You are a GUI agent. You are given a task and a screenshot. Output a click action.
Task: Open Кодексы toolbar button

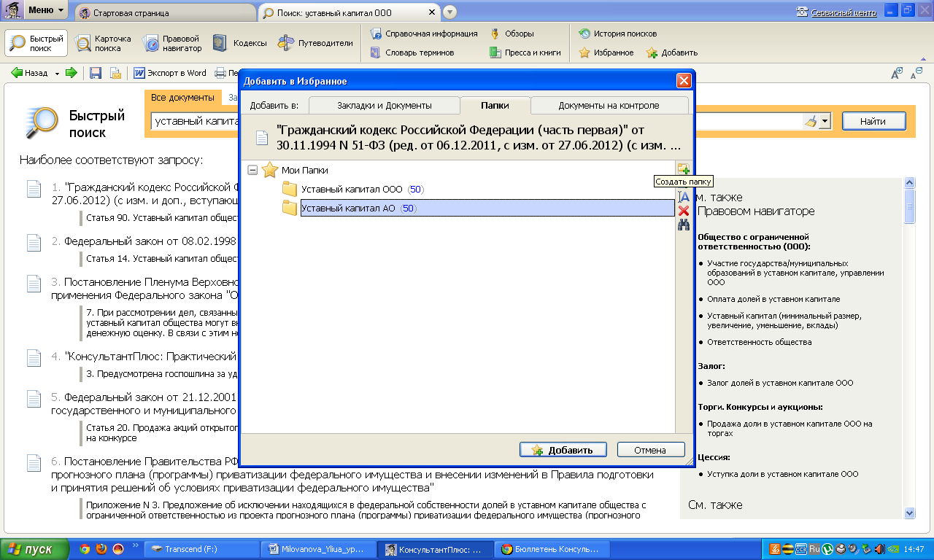pos(240,43)
